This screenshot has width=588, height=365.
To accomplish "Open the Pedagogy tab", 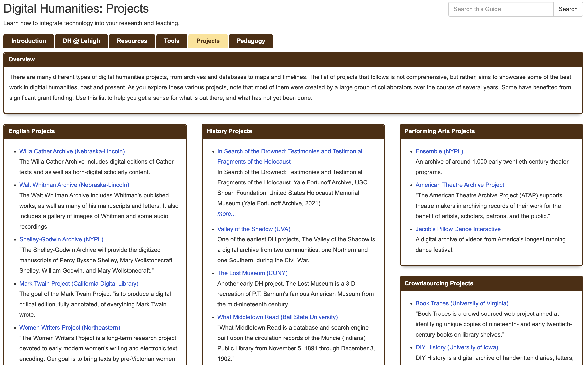I will [251, 41].
